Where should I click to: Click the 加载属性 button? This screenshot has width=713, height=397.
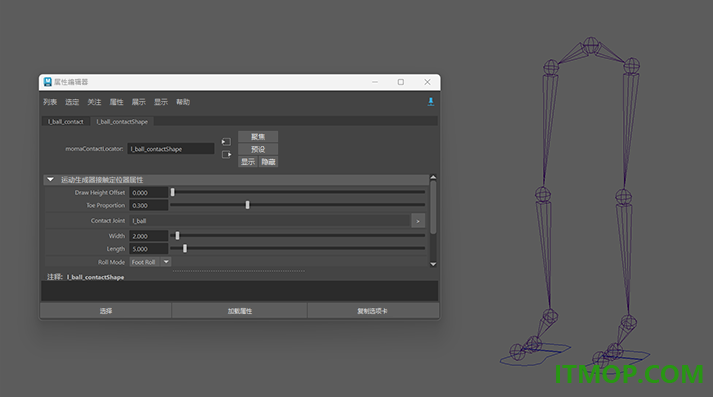point(240,311)
